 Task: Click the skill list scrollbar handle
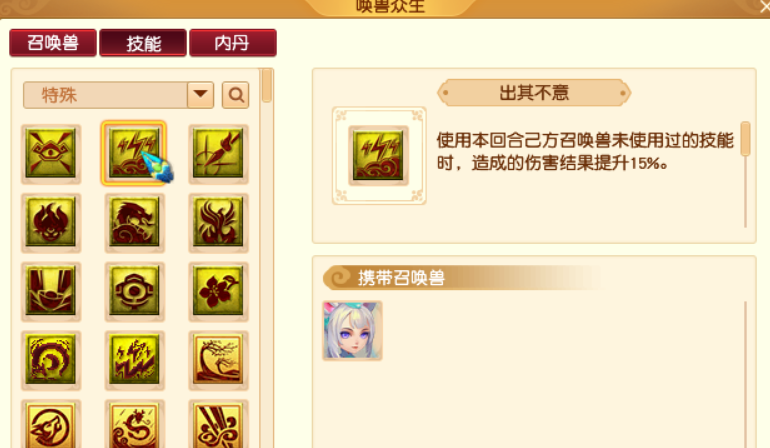[x=267, y=85]
